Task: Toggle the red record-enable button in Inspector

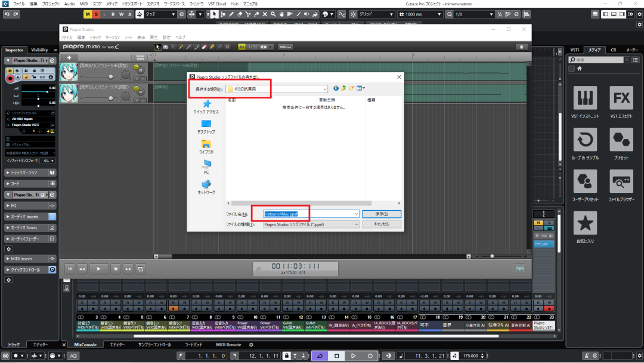Action: tap(10, 78)
